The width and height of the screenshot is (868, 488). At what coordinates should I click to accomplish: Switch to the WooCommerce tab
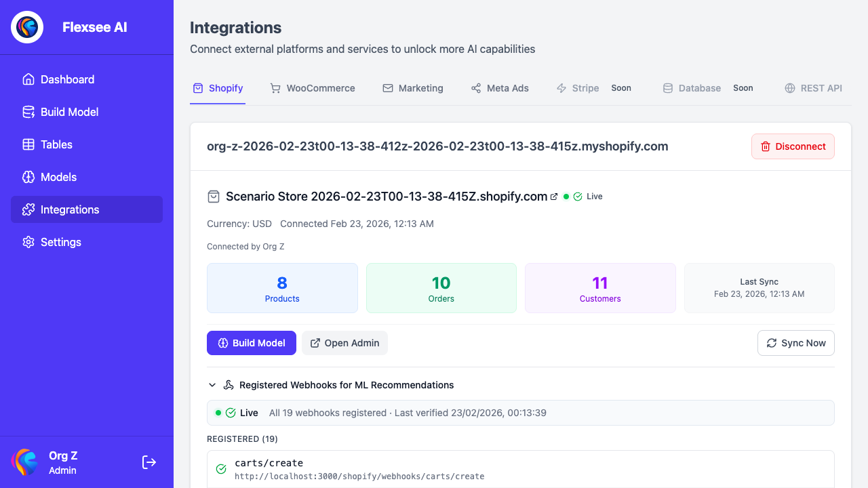312,88
